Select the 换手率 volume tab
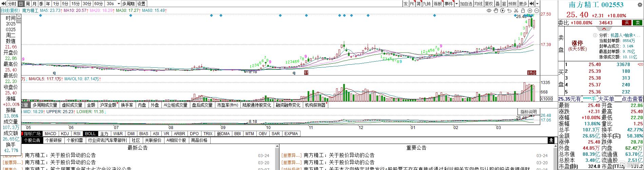The height and width of the screenshot is (170, 644). [x=128, y=105]
